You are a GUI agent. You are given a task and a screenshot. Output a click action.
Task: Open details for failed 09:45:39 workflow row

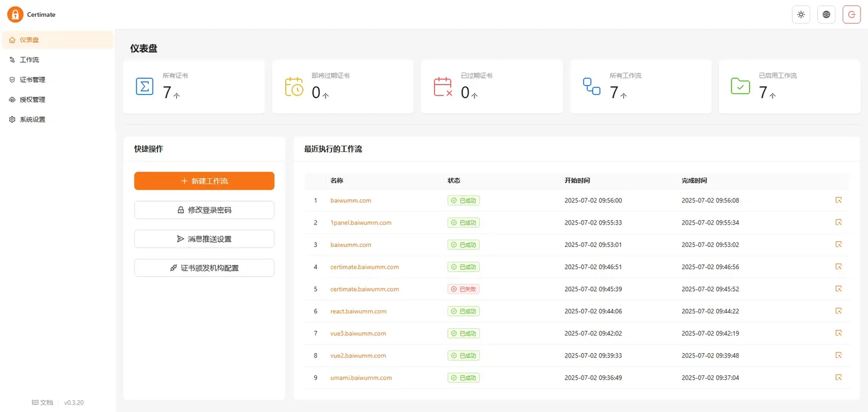838,289
